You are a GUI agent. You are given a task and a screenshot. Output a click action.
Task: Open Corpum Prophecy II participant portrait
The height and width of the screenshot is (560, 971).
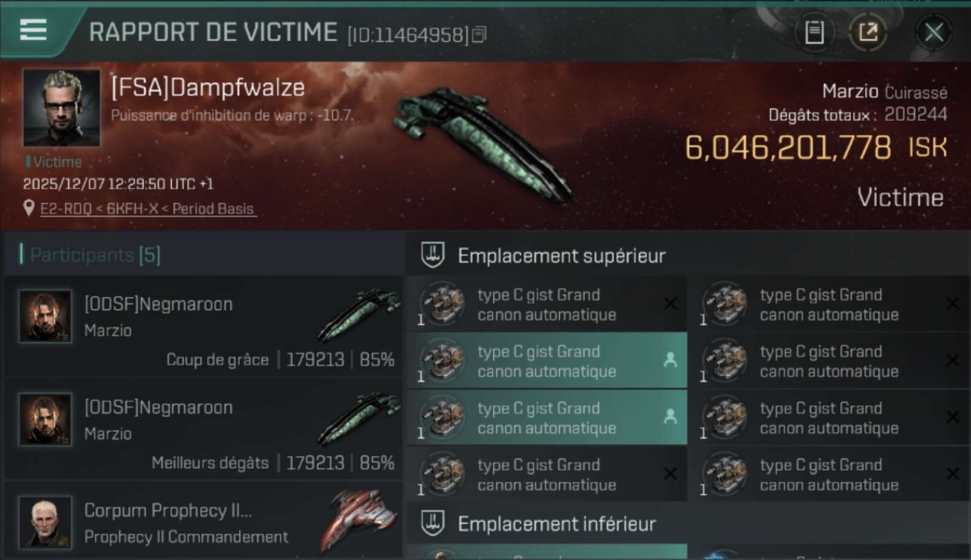[46, 522]
